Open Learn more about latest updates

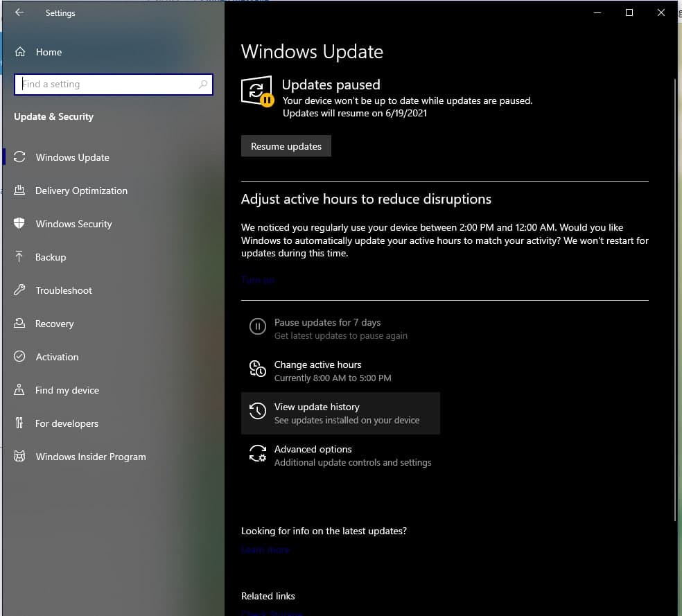pos(265,549)
